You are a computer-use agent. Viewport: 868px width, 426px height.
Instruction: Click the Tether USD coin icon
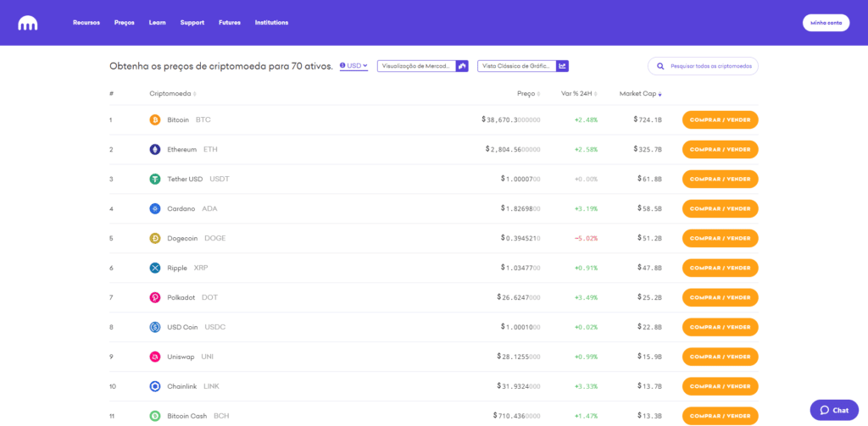[x=155, y=179]
